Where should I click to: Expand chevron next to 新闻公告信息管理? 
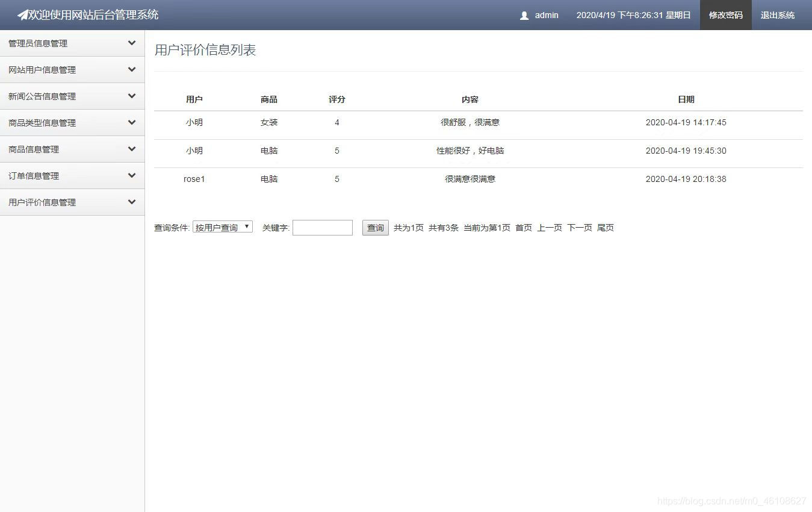click(x=132, y=96)
